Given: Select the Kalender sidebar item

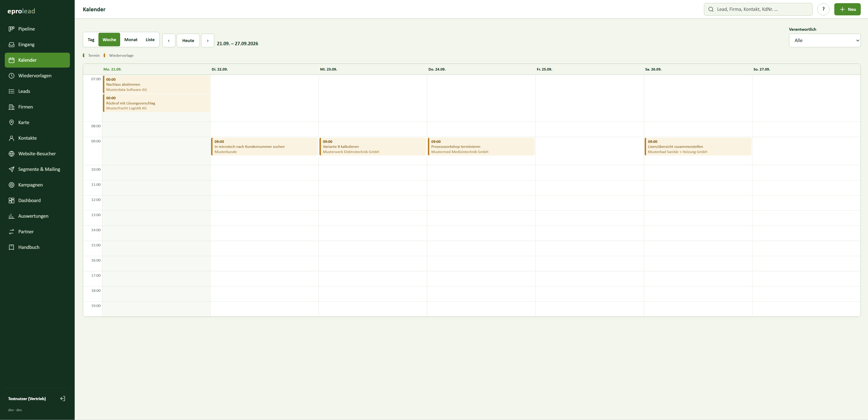Looking at the screenshot, I should [37, 60].
